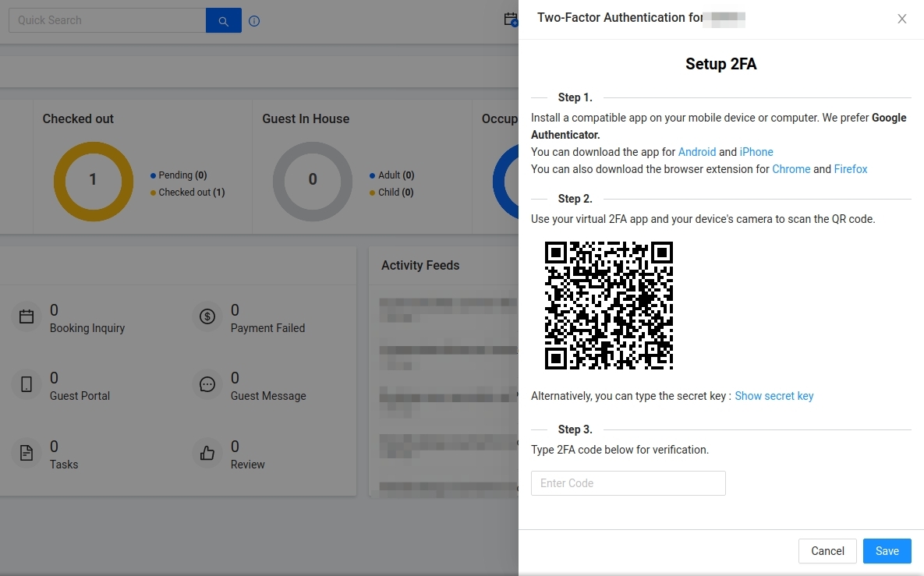Click the Cancel button
924x576 pixels.
pyautogui.click(x=827, y=551)
